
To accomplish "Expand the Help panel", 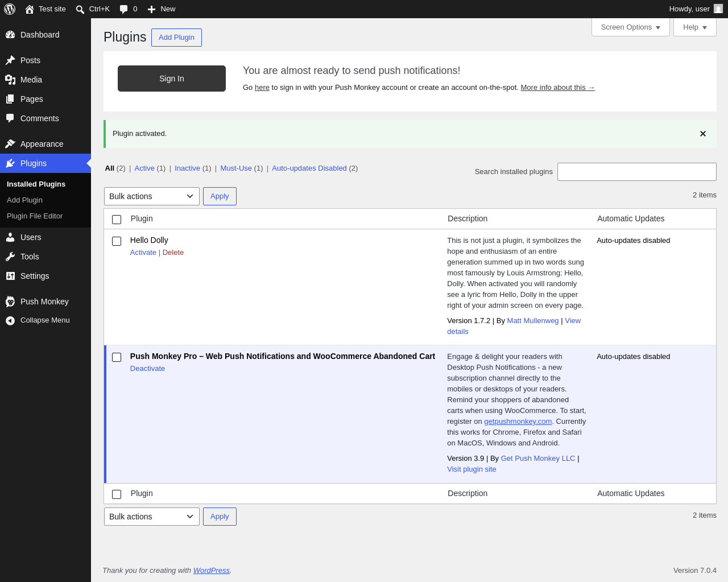I will coord(695,27).
